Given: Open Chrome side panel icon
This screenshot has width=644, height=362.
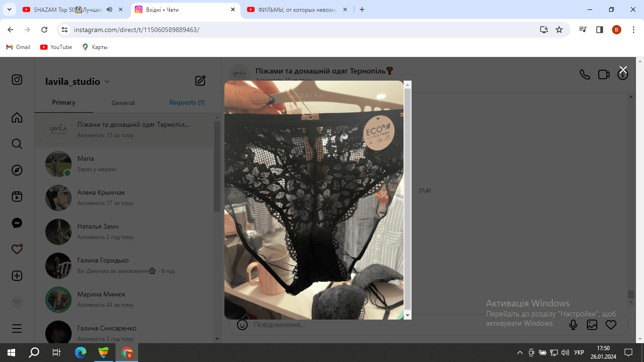Looking at the screenshot, I should pos(600,30).
